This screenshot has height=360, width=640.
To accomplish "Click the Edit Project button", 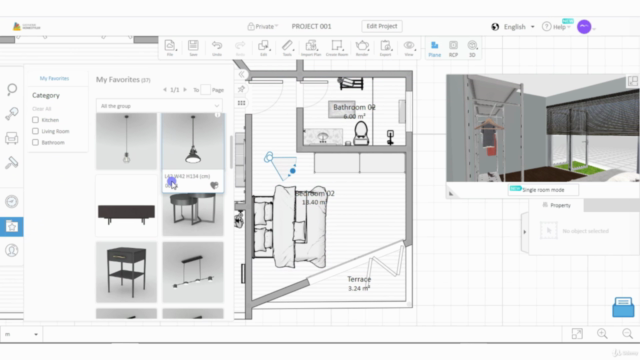I will click(382, 26).
